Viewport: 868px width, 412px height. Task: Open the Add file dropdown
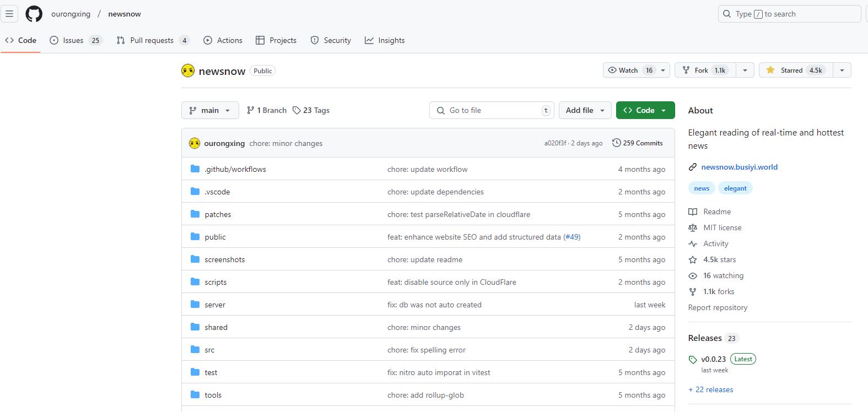[x=585, y=111]
